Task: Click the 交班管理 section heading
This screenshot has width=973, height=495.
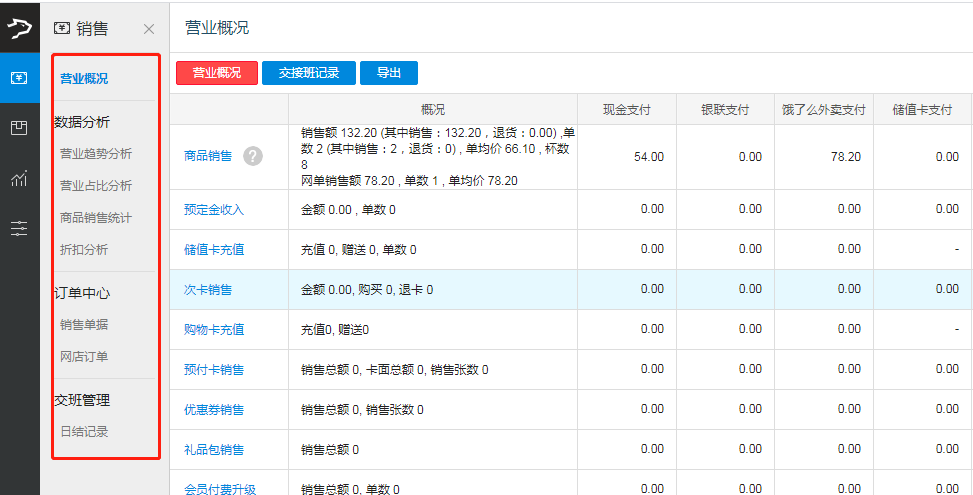Action: [82, 401]
